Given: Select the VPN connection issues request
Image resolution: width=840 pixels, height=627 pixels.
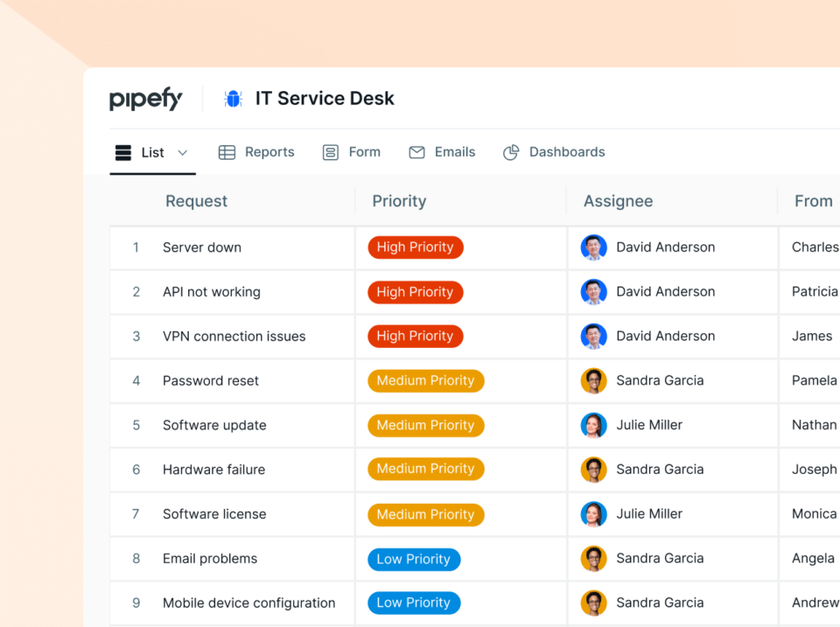Looking at the screenshot, I should coord(234,336).
